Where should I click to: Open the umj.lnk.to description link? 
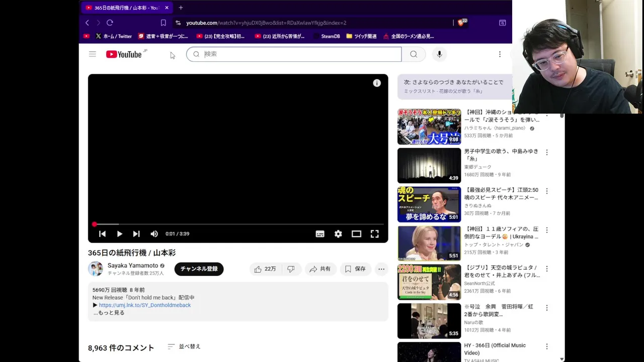tap(145, 305)
